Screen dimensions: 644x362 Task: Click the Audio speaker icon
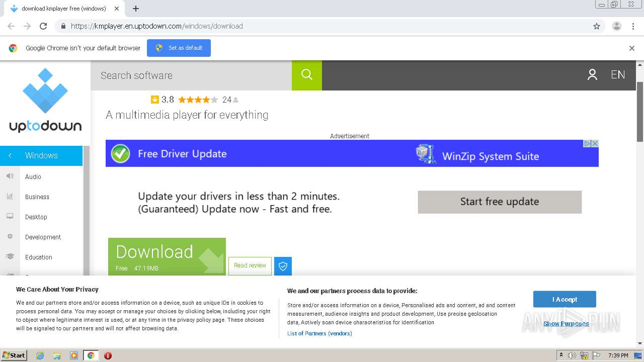(x=10, y=176)
